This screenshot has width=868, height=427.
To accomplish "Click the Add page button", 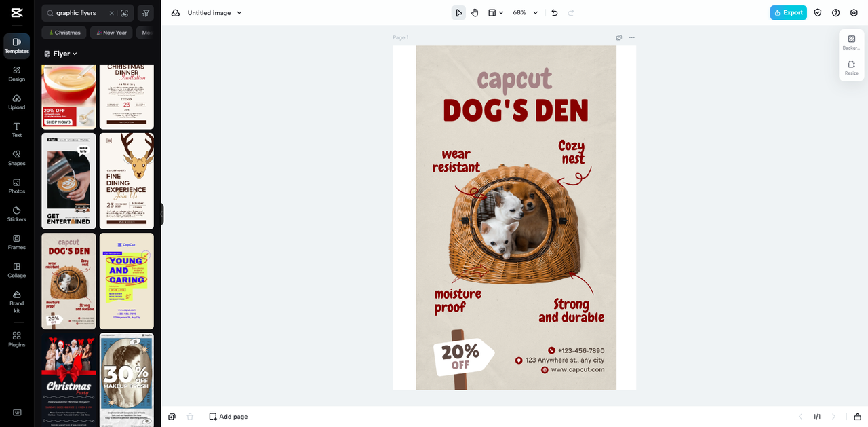I will pyautogui.click(x=229, y=417).
